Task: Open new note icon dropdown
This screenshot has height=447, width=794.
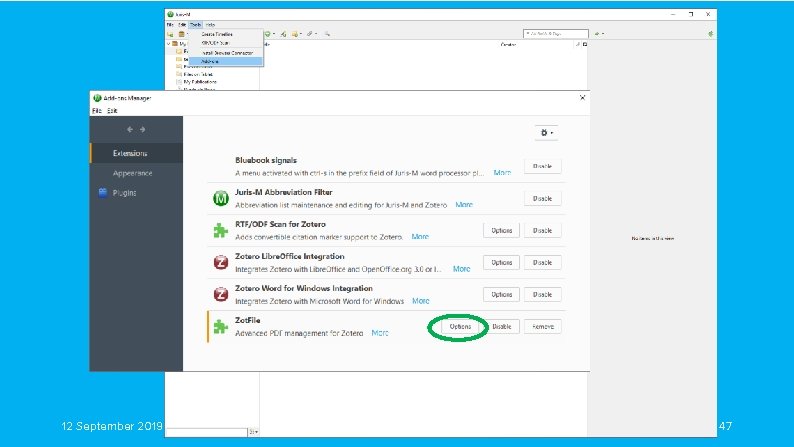Action: tap(297, 34)
